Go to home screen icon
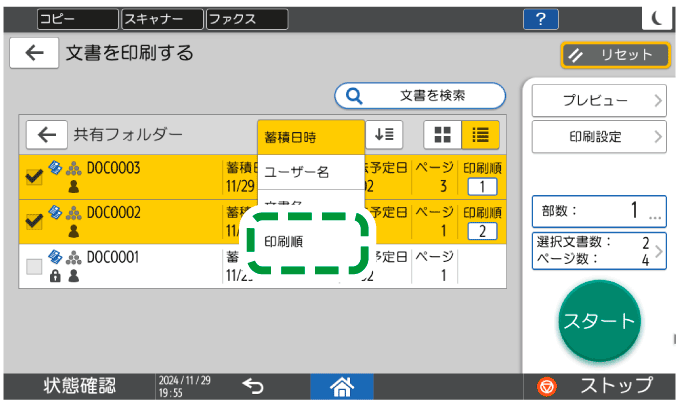Image resolution: width=683 pixels, height=404 pixels. coord(342,387)
